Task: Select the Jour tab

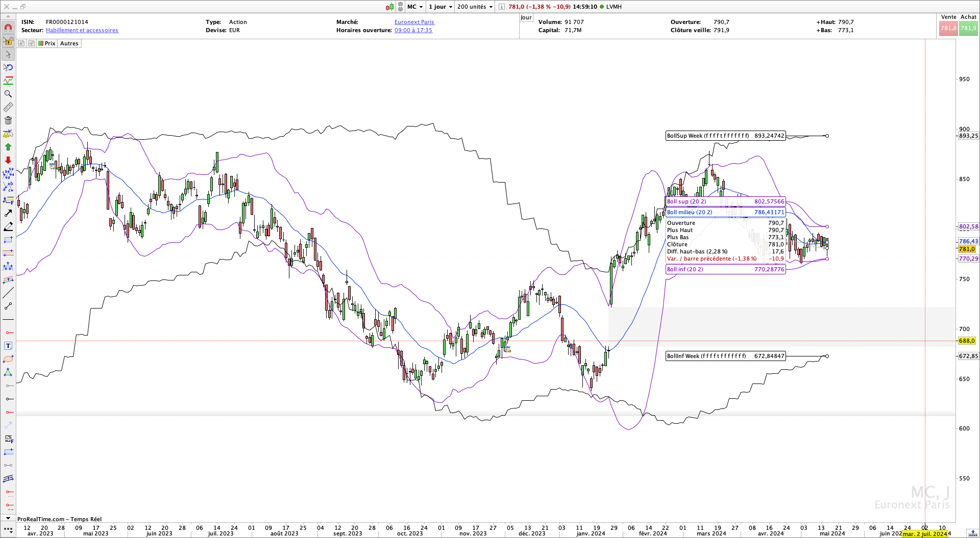Action: [526, 17]
